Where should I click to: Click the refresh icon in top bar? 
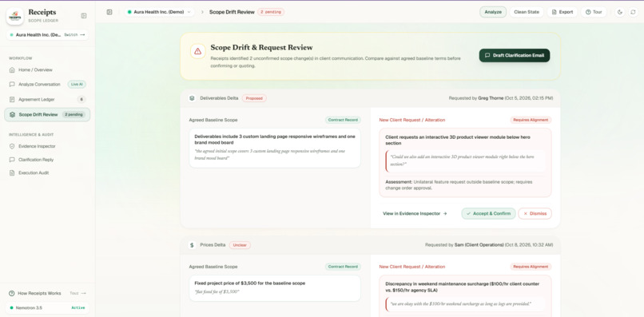tap(633, 12)
